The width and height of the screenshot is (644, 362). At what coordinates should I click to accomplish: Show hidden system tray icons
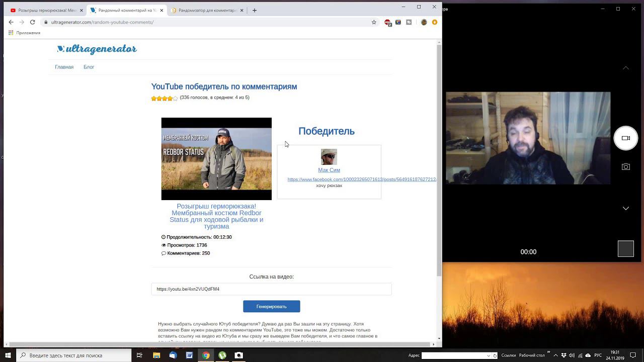click(x=555, y=355)
